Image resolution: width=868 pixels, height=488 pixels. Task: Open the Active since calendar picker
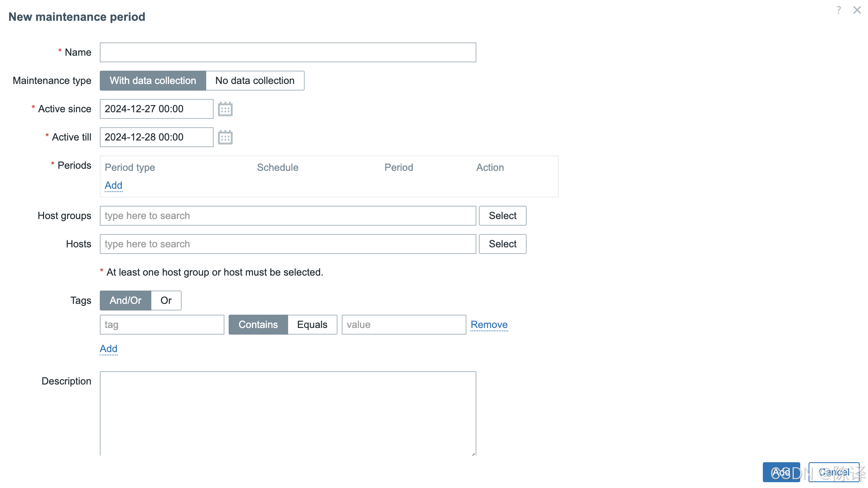tap(225, 109)
